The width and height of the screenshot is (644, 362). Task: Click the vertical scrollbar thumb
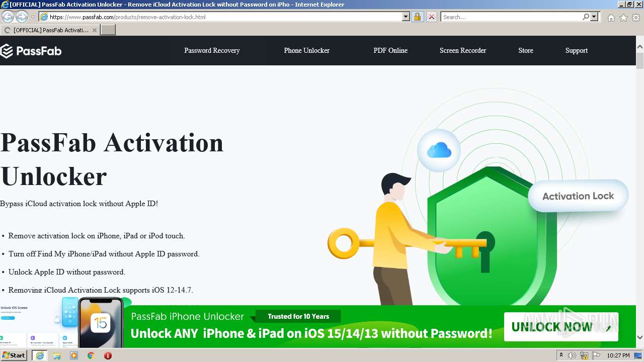pos(640,60)
